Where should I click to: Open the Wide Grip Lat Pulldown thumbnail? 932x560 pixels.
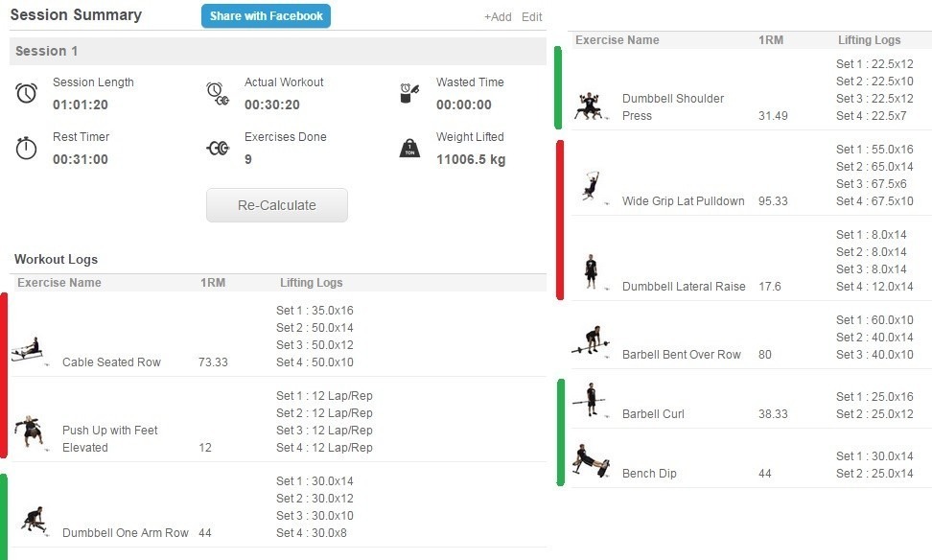point(591,186)
